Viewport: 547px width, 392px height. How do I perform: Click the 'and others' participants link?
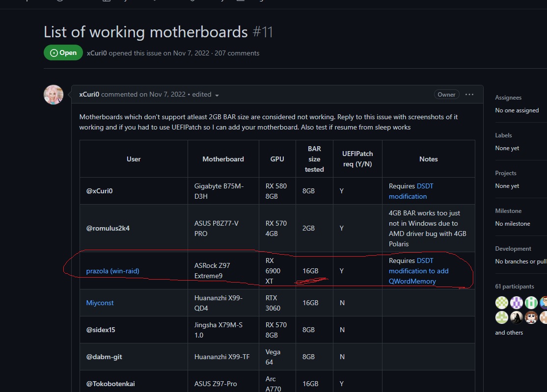point(509,333)
